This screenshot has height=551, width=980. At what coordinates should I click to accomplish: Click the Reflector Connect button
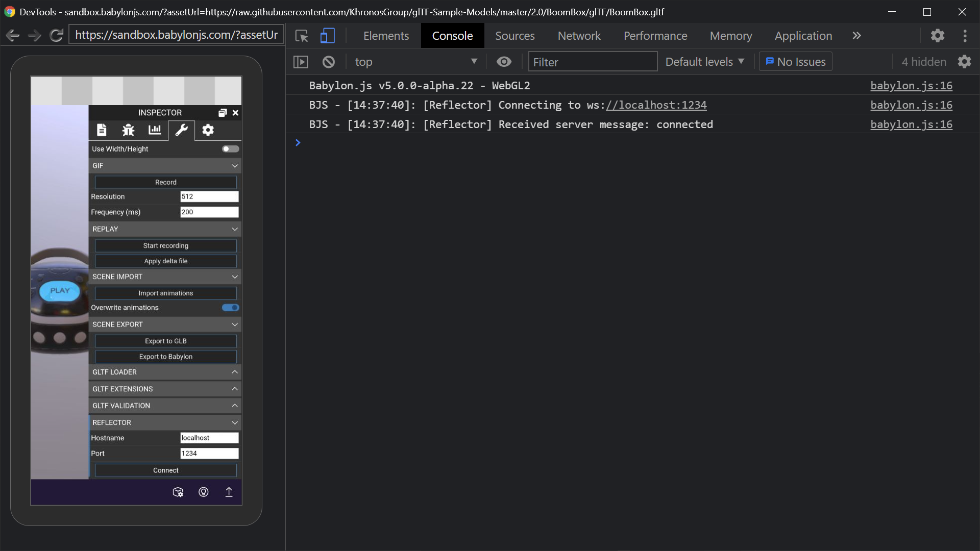(165, 470)
